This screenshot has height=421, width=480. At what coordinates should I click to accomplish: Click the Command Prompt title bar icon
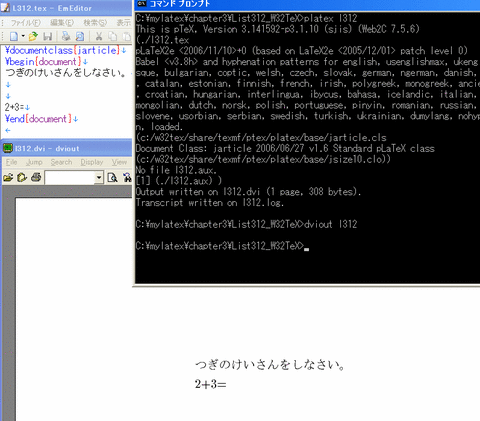(142, 3)
